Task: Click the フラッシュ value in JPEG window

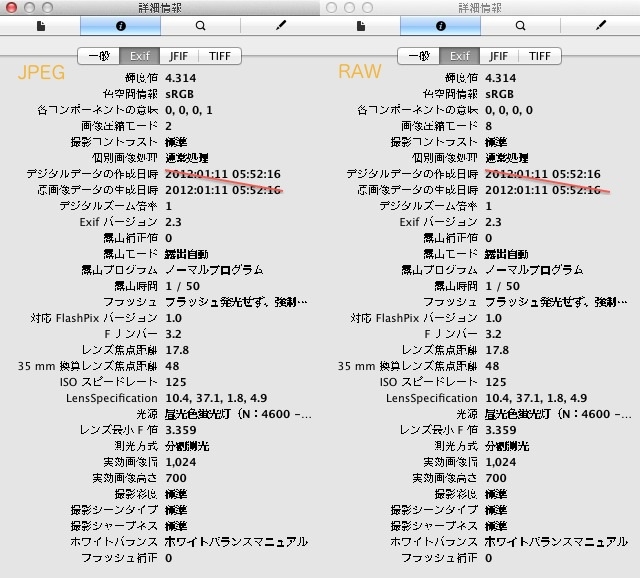Action: [236, 302]
